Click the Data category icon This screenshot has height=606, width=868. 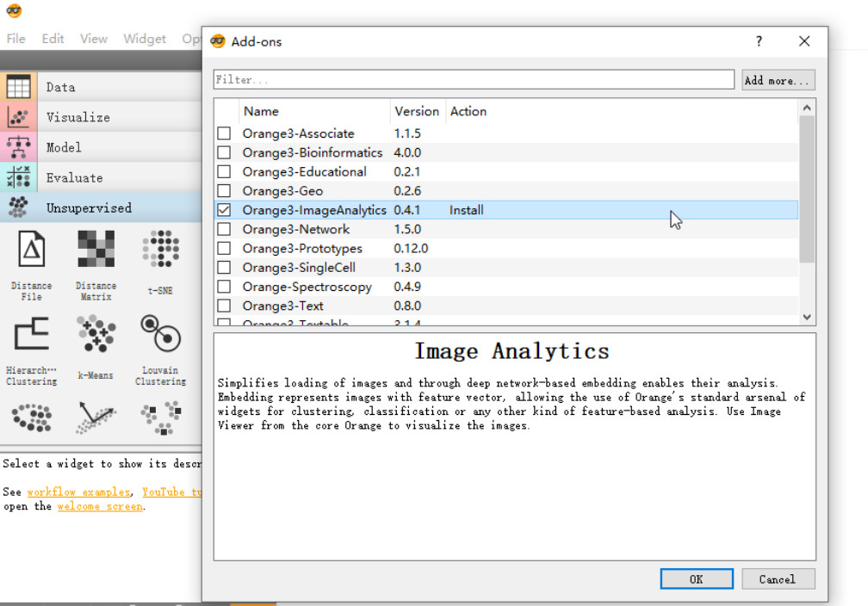18,87
